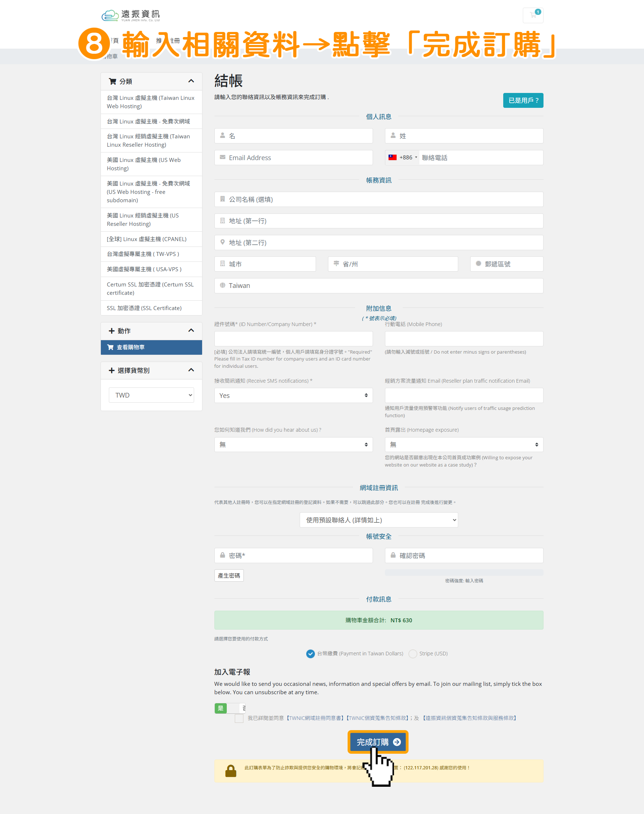
Task: Click arrow icon on 完成訂購 button
Action: pyautogui.click(x=397, y=742)
